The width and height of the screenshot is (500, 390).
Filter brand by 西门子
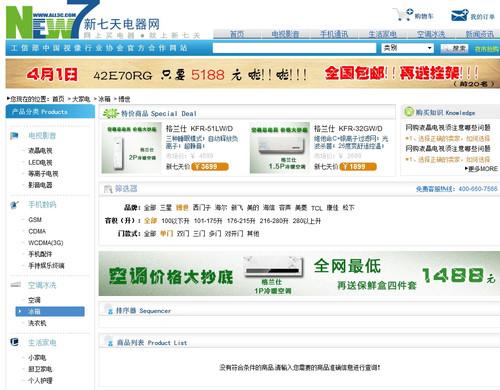click(201, 208)
